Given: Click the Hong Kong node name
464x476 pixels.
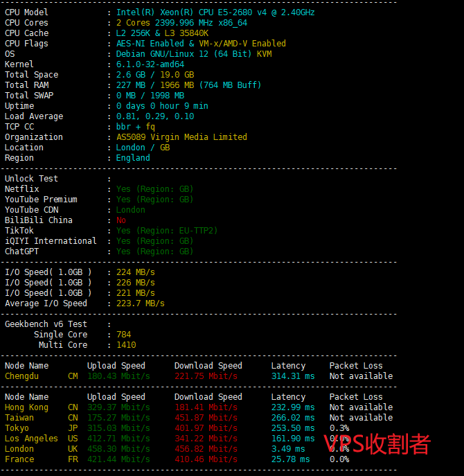Looking at the screenshot, I should (x=26, y=407).
